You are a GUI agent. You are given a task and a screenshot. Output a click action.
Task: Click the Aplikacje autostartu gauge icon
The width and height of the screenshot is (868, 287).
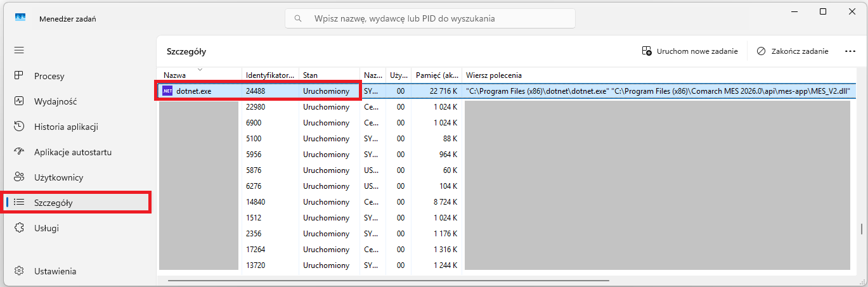tap(19, 152)
